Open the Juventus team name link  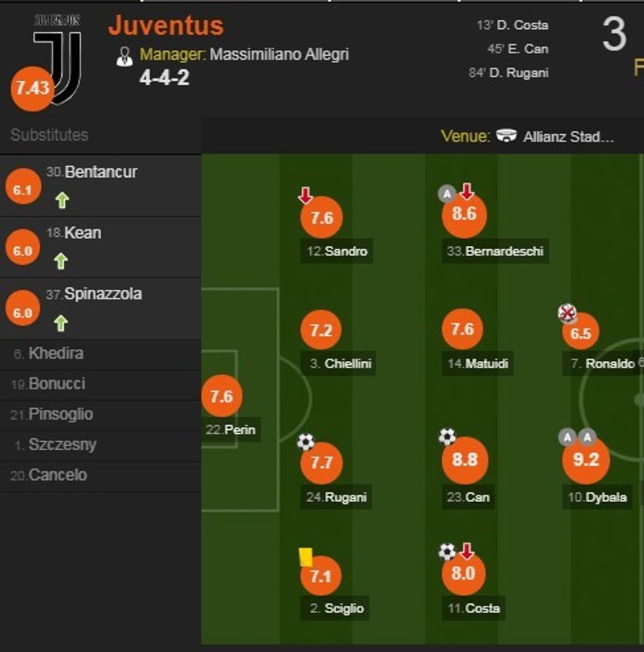pos(166,26)
